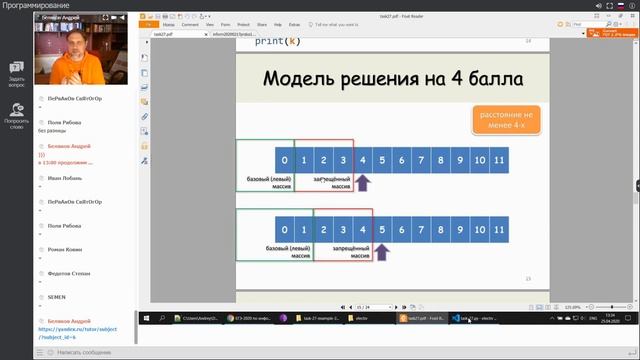The height and width of the screenshot is (360, 640).
Task: Click the Save icon in the quick access toolbar
Action: (x=158, y=16)
